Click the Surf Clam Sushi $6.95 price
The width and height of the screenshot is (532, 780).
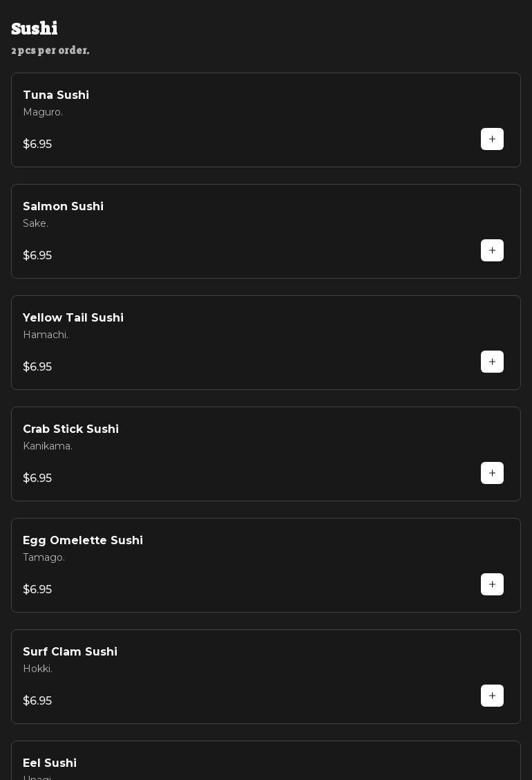[x=37, y=701]
